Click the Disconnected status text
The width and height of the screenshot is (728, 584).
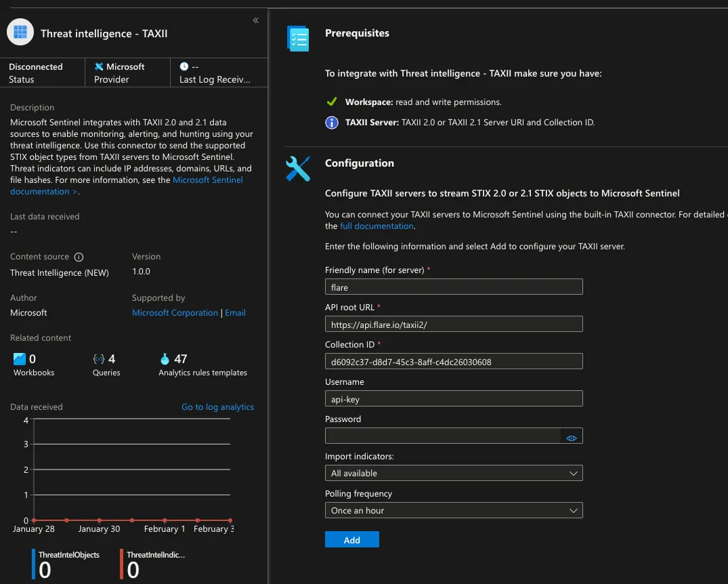click(x=36, y=66)
